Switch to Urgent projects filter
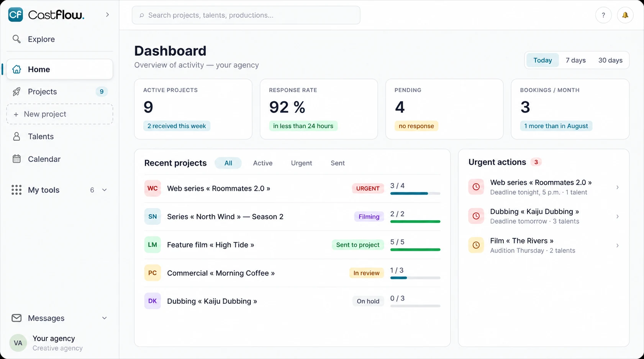 (x=302, y=163)
